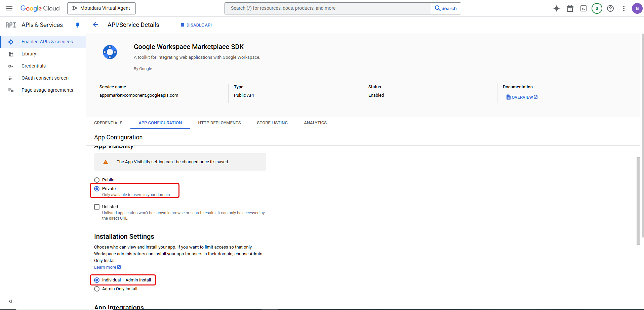Open the HTTP Deployments tab
This screenshot has height=310, width=644.
[219, 123]
